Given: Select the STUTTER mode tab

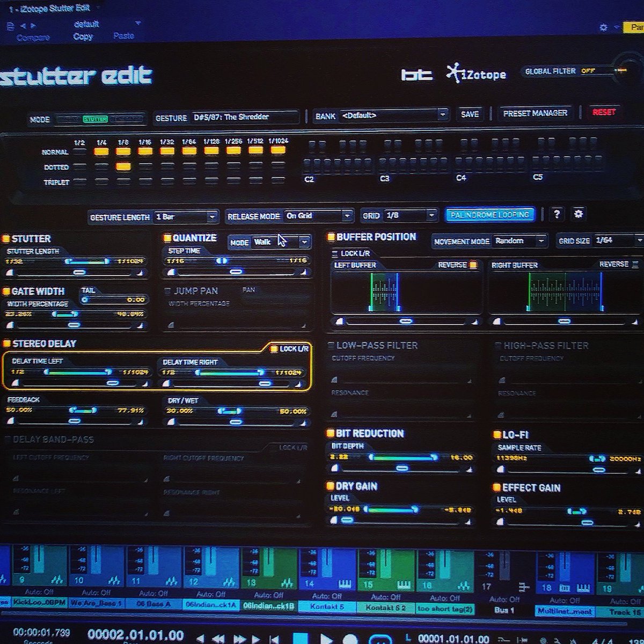Looking at the screenshot, I should pos(95,119).
